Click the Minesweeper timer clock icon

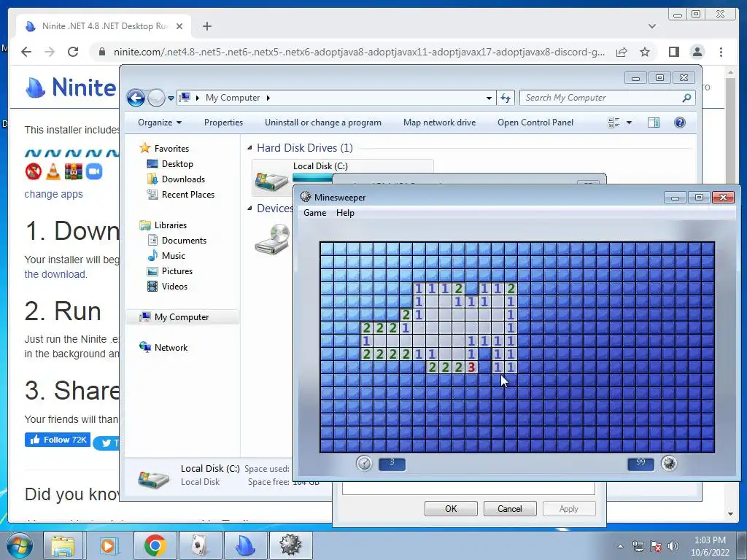click(364, 463)
